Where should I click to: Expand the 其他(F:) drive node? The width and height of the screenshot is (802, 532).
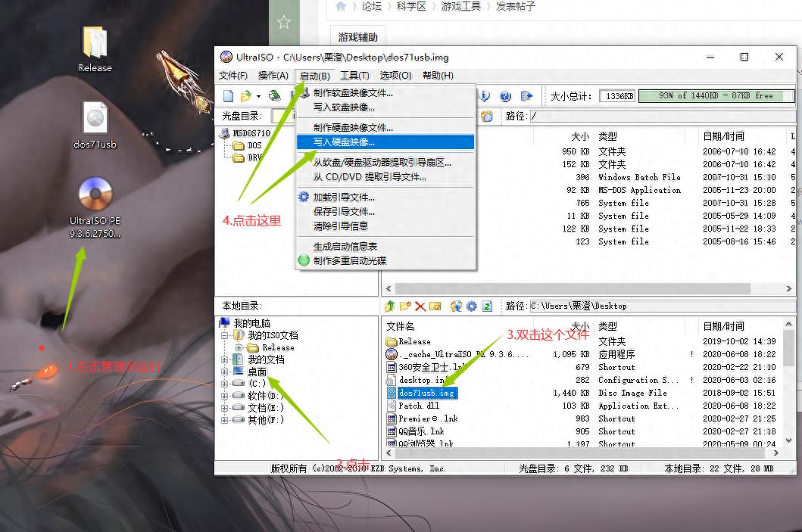[x=224, y=420]
